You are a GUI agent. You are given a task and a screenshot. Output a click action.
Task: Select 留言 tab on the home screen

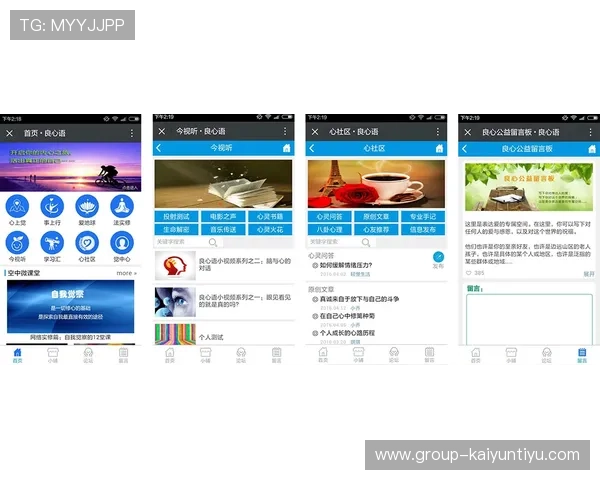(x=123, y=355)
